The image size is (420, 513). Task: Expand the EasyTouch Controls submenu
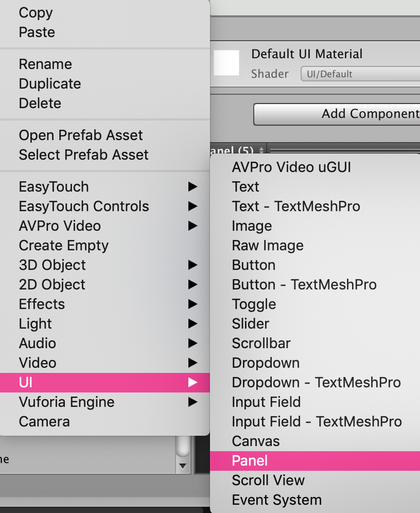84,206
